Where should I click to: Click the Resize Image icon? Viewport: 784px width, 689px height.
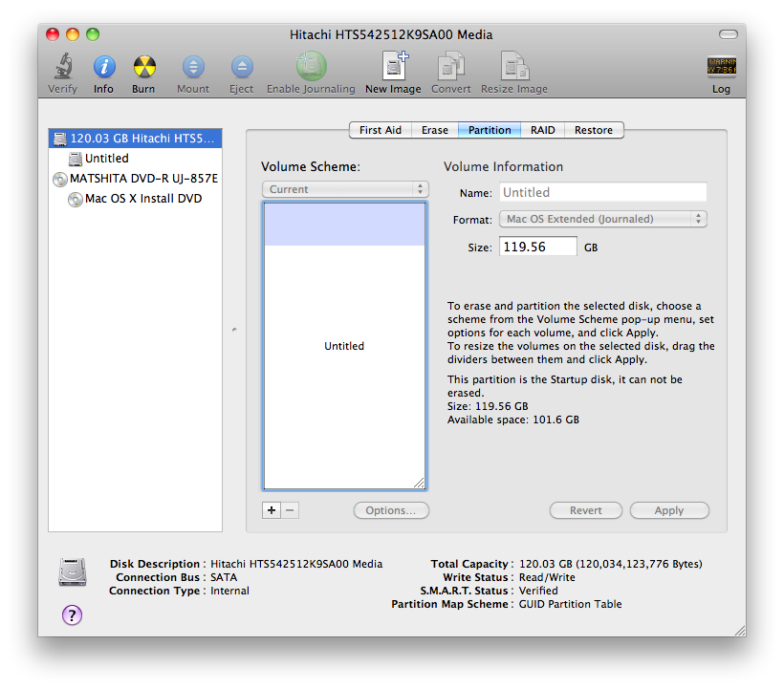514,65
